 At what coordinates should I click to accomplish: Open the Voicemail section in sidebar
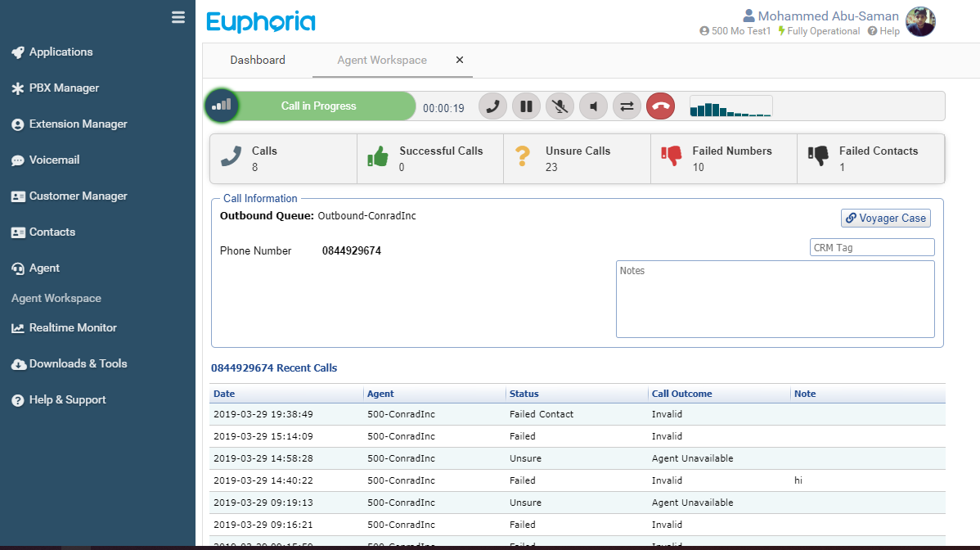tap(54, 160)
